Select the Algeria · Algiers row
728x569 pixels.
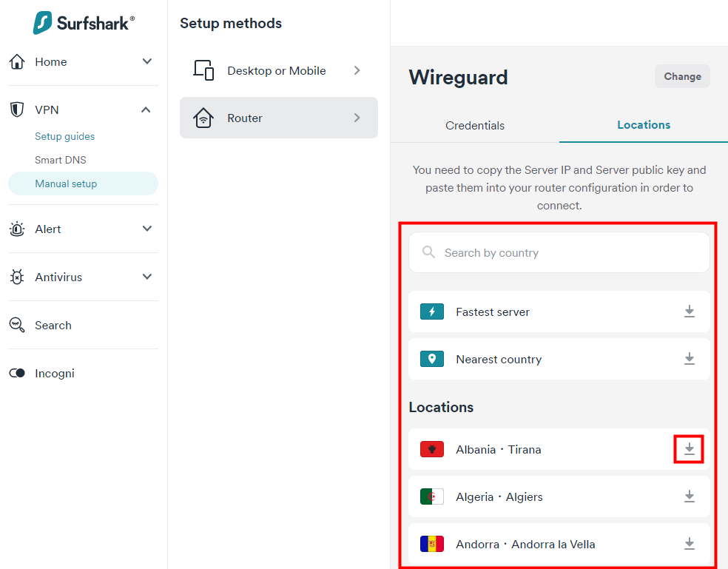point(559,496)
